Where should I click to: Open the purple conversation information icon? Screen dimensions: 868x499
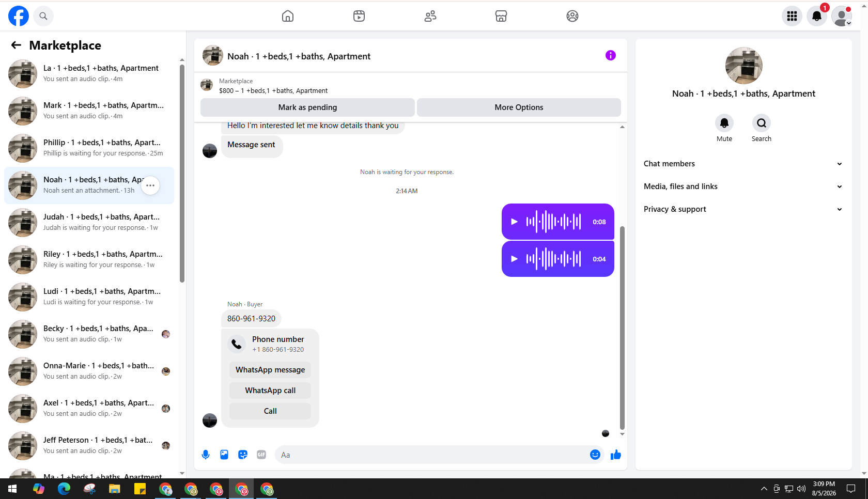coord(611,55)
